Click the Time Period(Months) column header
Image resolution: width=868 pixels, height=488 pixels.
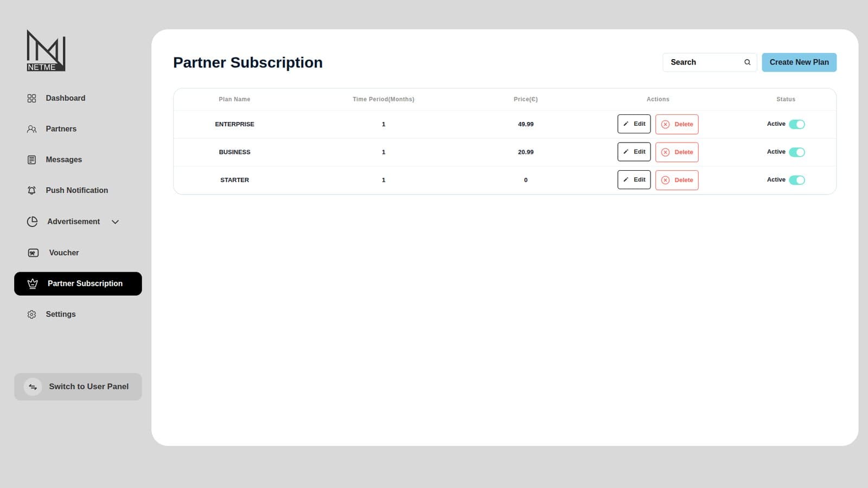point(384,99)
